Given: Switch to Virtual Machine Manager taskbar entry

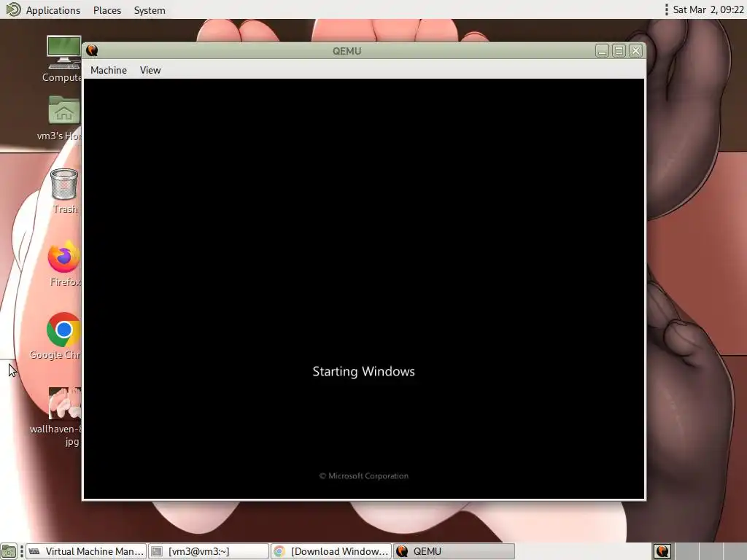Looking at the screenshot, I should click(86, 551).
